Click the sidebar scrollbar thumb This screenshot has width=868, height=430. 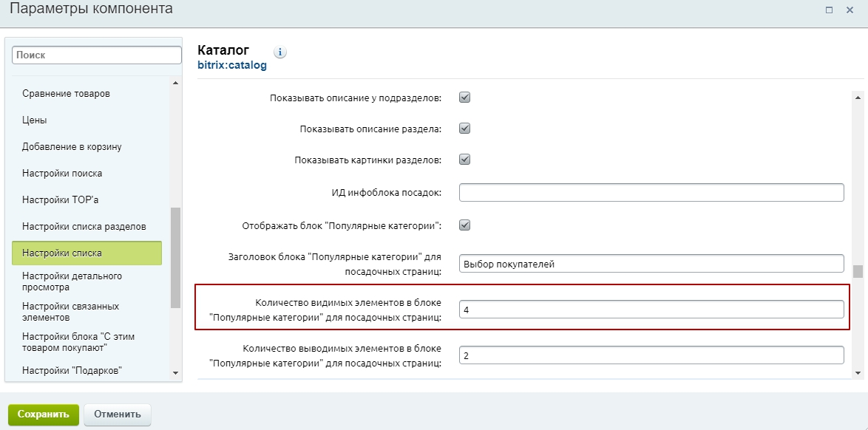175,257
